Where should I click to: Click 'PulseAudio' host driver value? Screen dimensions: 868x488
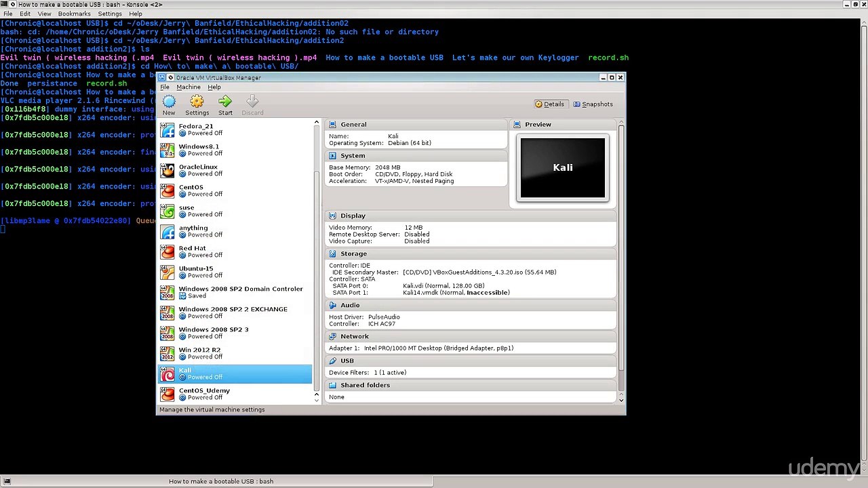pos(384,317)
